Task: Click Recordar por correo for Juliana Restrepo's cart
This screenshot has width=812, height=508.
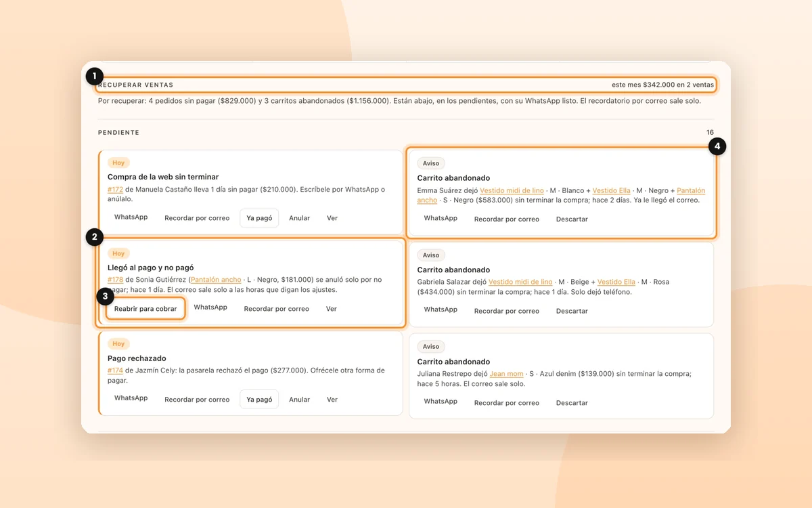Action: click(x=507, y=403)
